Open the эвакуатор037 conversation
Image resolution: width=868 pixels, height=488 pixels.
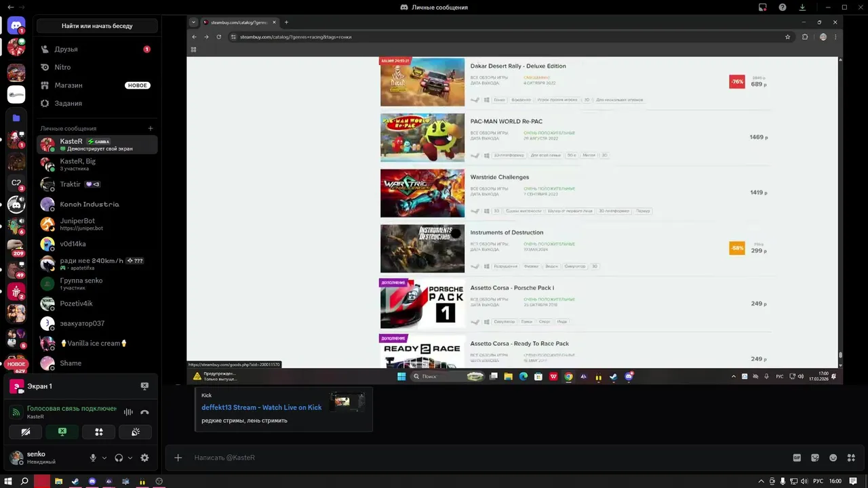(x=96, y=323)
